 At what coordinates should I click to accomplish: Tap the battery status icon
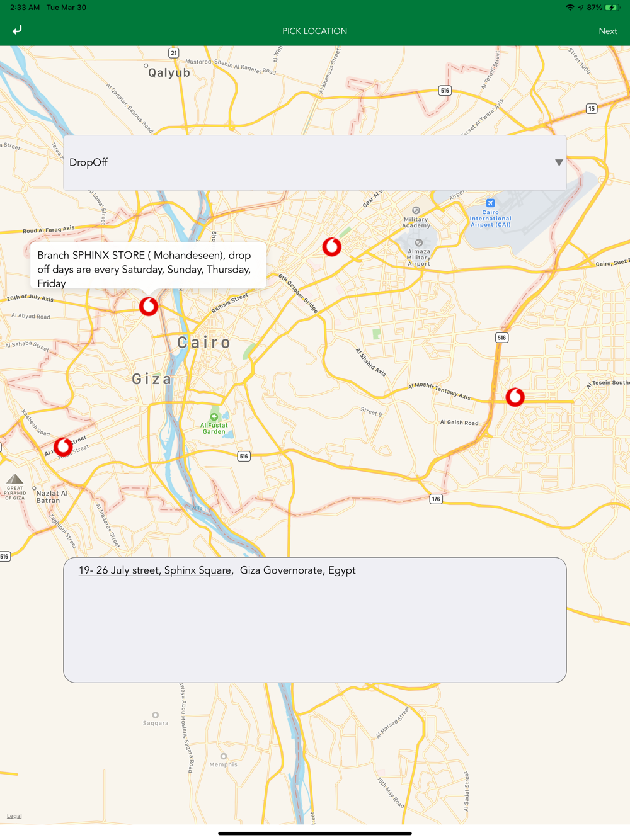tap(612, 8)
